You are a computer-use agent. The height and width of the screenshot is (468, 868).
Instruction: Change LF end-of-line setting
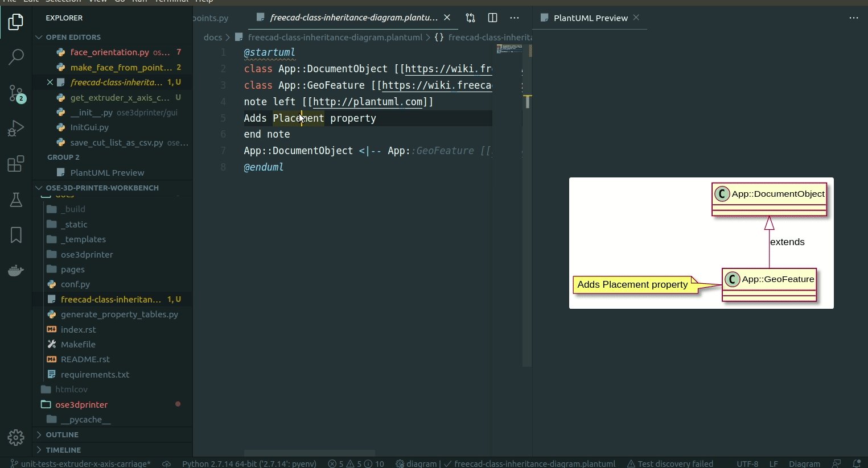(774, 463)
